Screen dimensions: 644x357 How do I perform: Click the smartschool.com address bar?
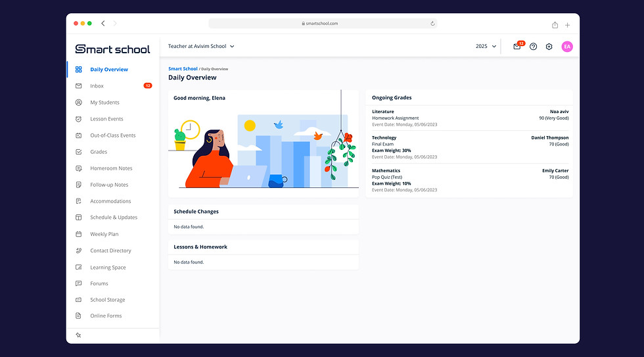[x=323, y=24]
